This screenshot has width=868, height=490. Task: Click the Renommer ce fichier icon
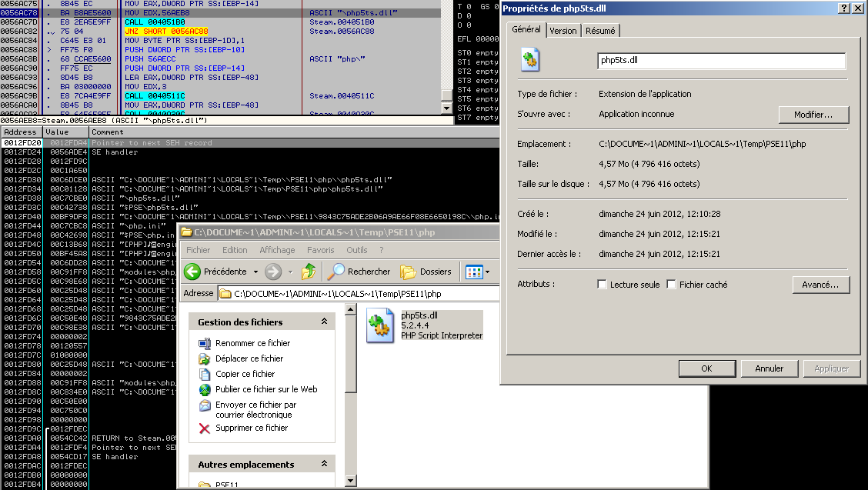coord(205,343)
